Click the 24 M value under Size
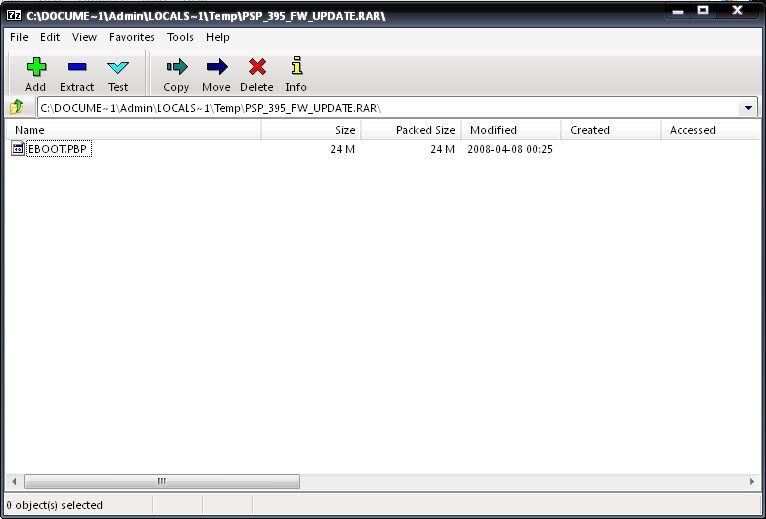This screenshot has height=519, width=766. point(342,149)
